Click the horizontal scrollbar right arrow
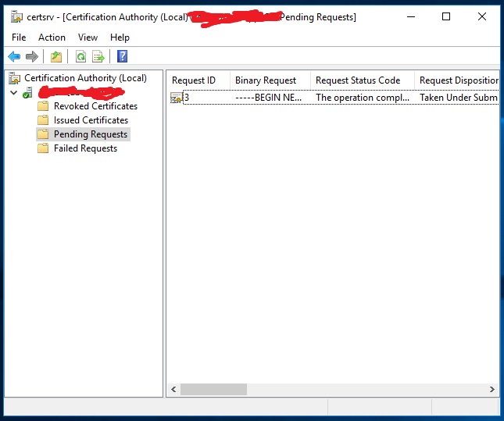Screen dimensions: 504x421 coord(492,389)
